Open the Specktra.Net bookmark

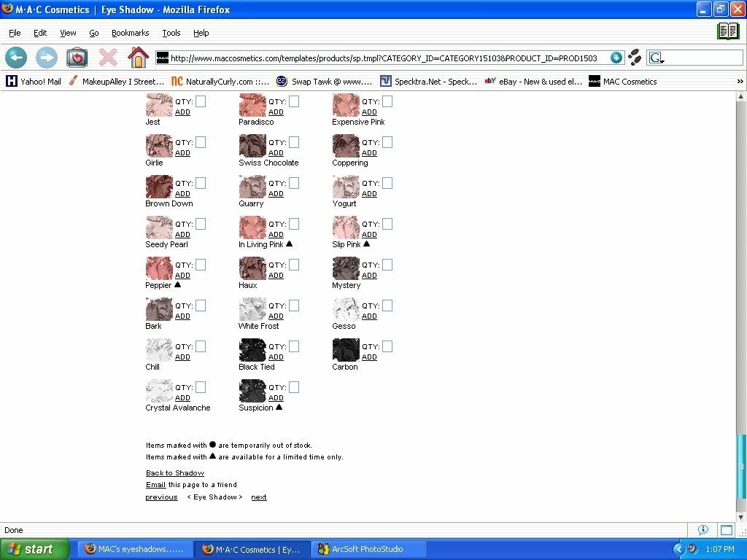(x=428, y=82)
